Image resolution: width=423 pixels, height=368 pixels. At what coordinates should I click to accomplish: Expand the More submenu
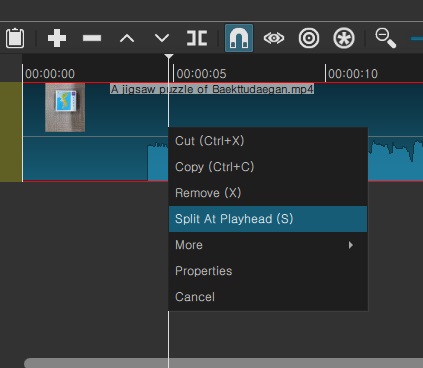point(268,245)
